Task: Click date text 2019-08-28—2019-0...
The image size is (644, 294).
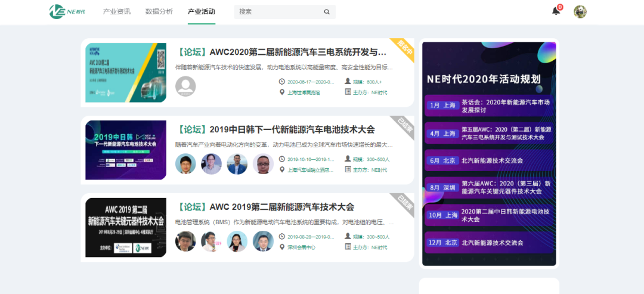Action: [x=311, y=237]
